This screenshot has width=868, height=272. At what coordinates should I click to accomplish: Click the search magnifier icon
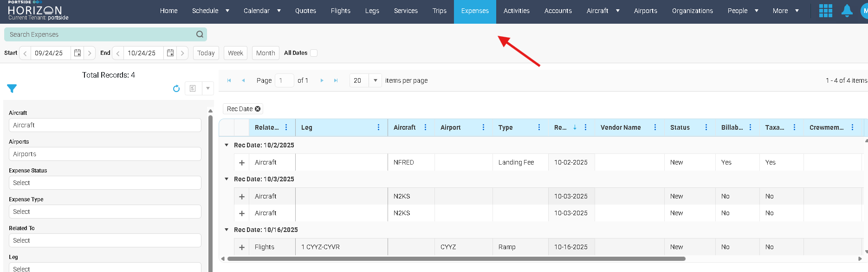(x=200, y=34)
